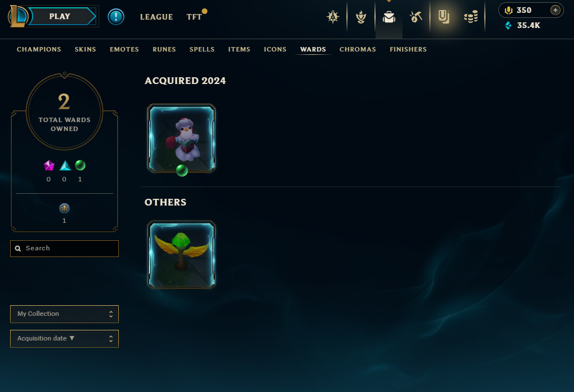574x392 pixels.
Task: Switch to the Champions tab
Action: coord(39,49)
